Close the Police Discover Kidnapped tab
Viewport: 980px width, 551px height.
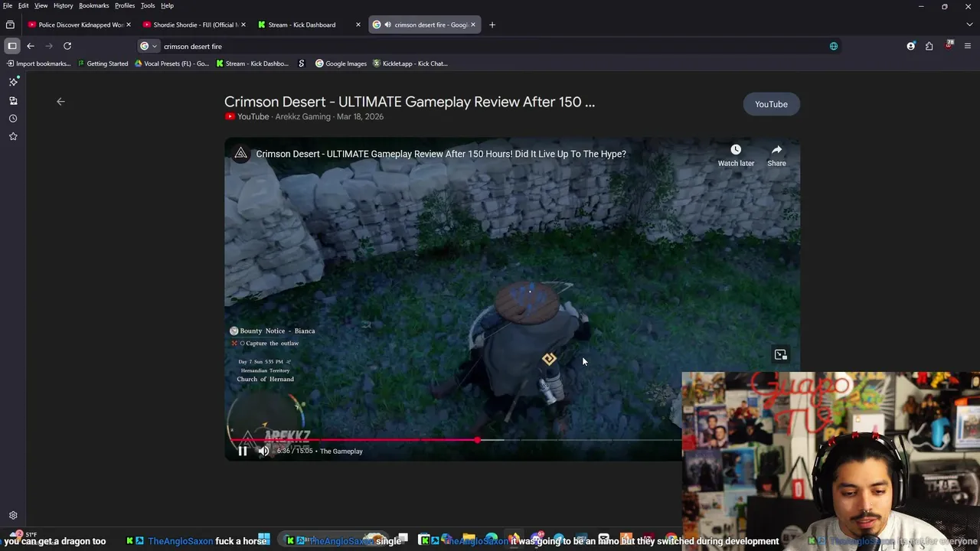[128, 24]
